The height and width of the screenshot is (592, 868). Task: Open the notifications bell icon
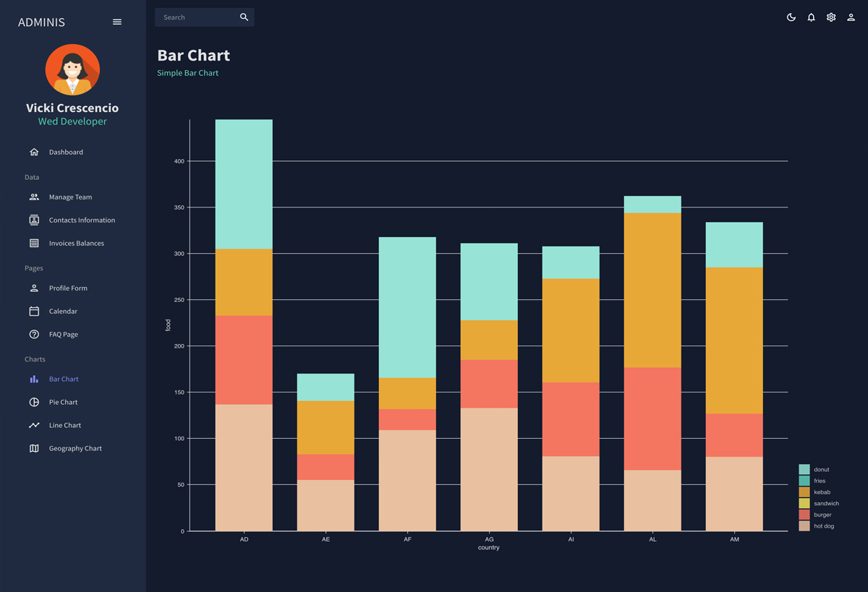pyautogui.click(x=811, y=17)
